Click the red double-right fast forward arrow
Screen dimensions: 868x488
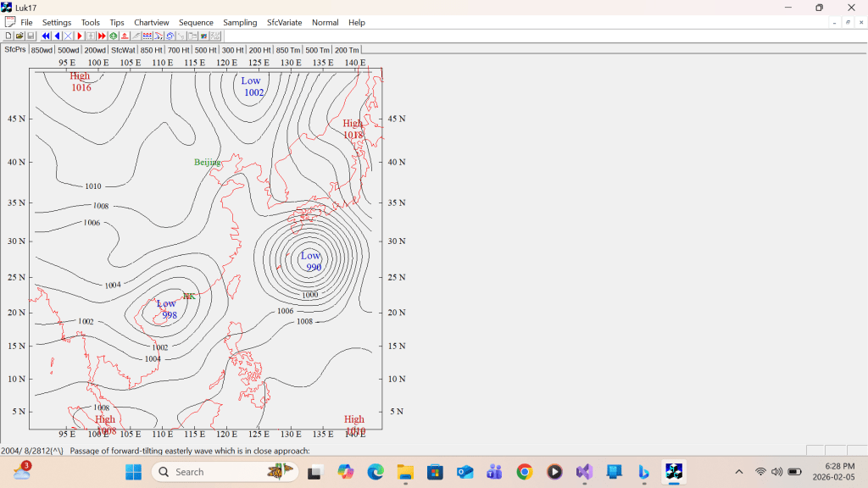pyautogui.click(x=102, y=36)
